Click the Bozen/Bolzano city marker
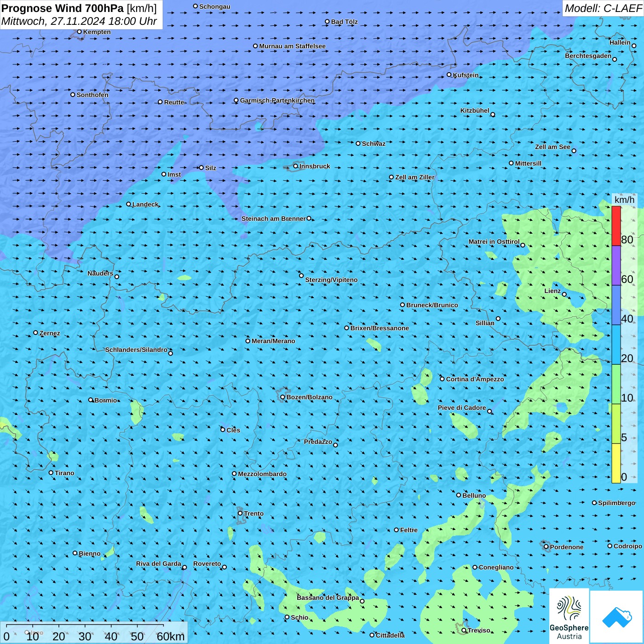 click(x=283, y=397)
